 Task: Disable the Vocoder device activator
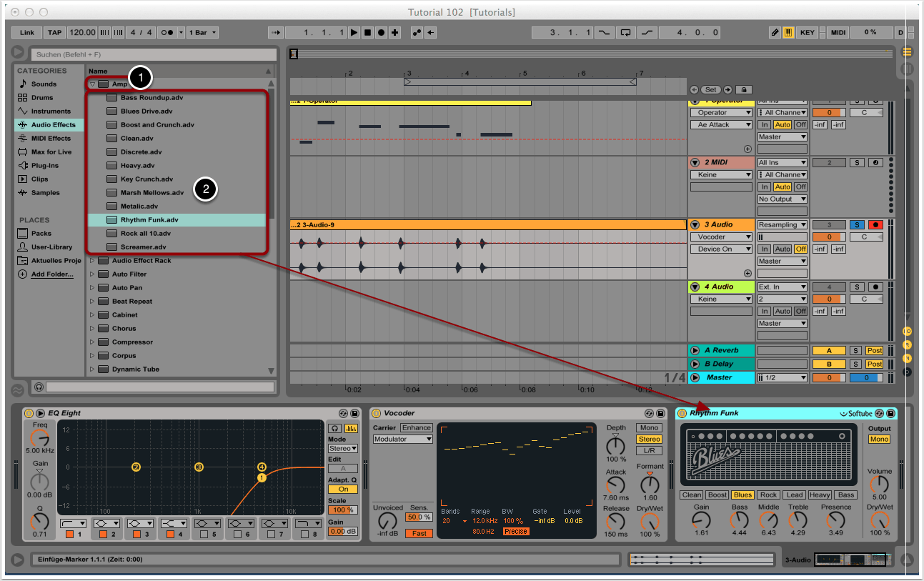pyautogui.click(x=376, y=413)
